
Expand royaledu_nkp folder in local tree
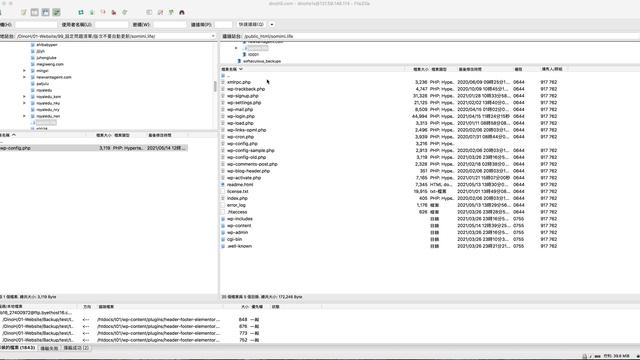click(24, 103)
